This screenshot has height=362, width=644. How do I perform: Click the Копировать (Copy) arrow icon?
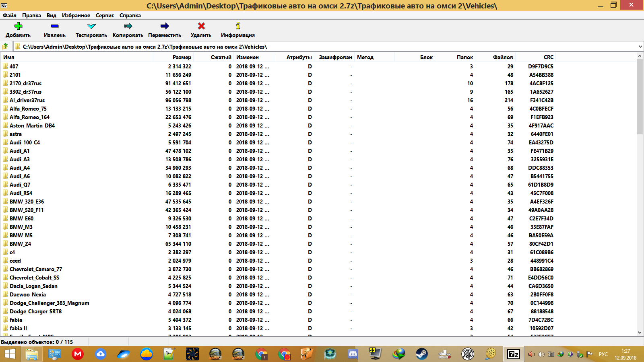(128, 26)
